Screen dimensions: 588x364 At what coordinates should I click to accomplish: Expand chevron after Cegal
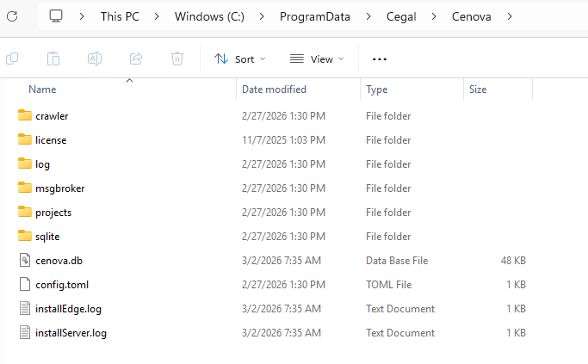pos(434,17)
